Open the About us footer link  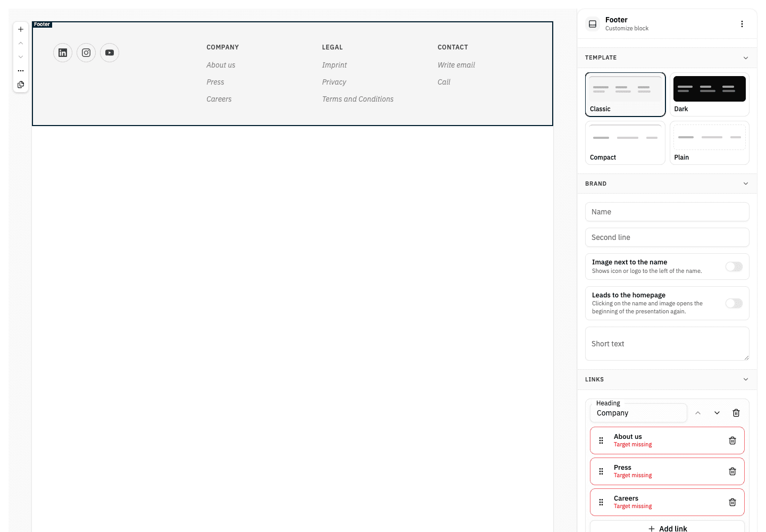221,65
